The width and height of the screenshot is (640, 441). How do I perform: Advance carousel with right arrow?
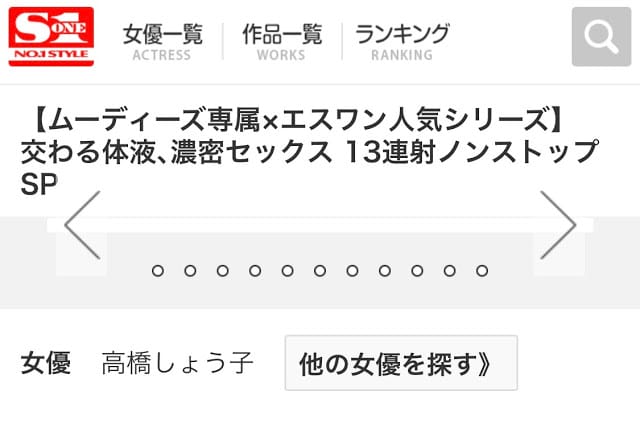point(557,225)
